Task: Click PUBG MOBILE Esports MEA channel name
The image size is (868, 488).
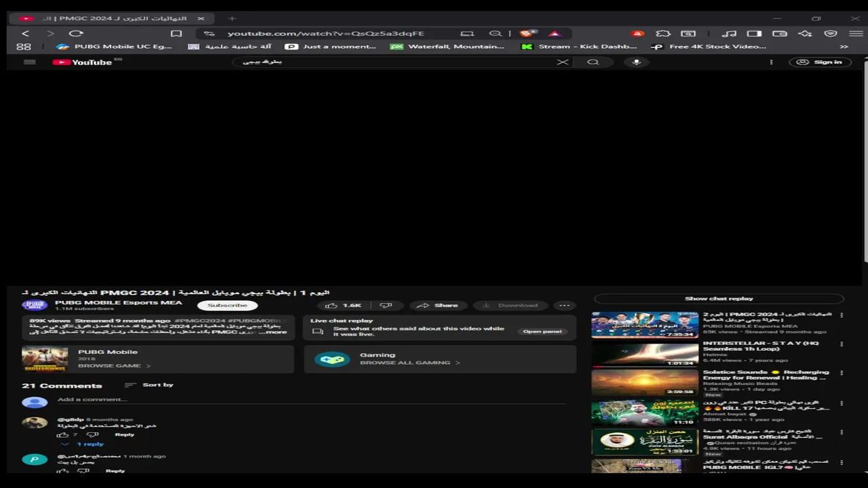Action: pyautogui.click(x=119, y=303)
